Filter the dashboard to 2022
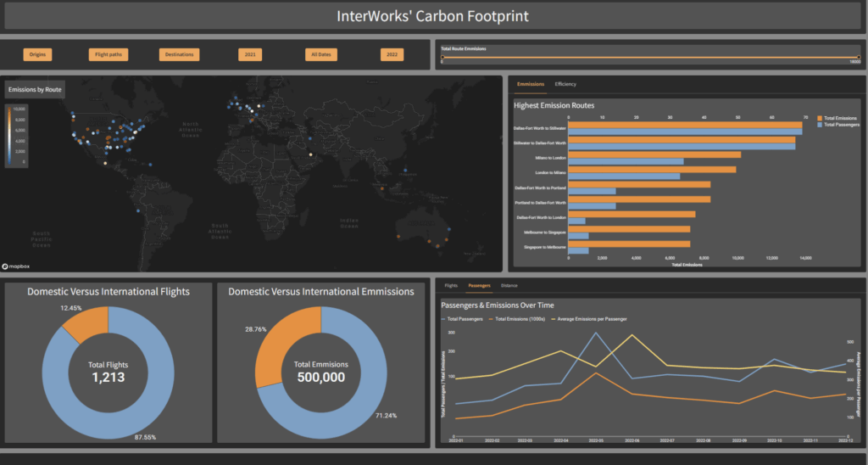 click(392, 54)
